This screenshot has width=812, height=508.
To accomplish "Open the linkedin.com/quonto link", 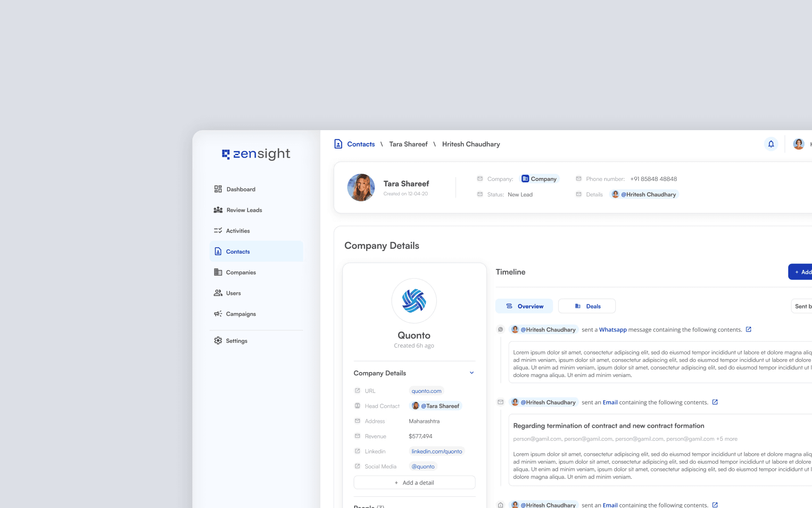I will click(x=436, y=451).
